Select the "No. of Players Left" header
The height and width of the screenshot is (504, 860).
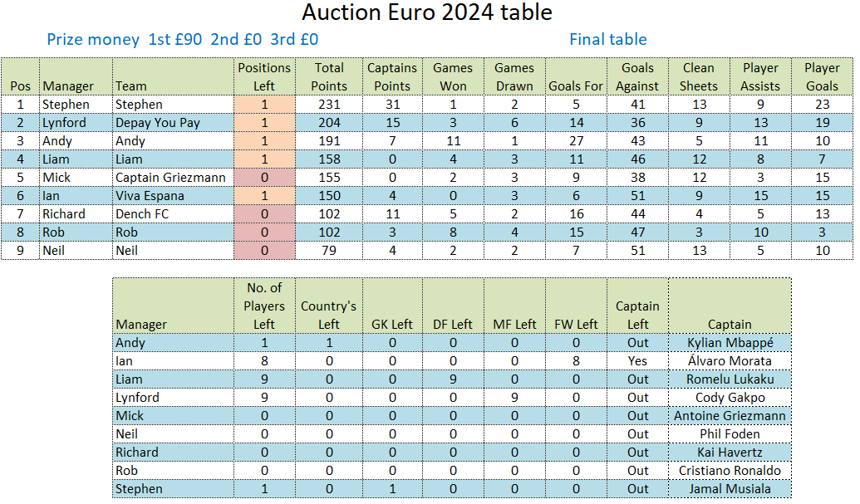[x=265, y=306]
